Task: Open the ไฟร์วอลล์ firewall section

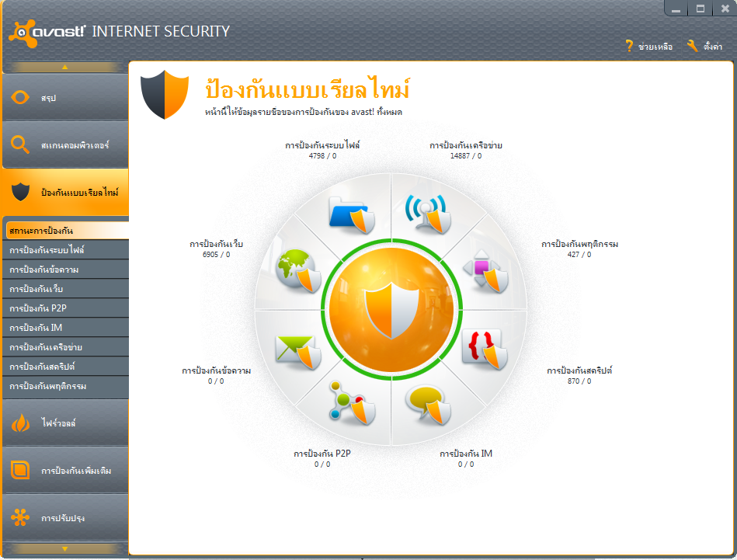Action: click(65, 423)
